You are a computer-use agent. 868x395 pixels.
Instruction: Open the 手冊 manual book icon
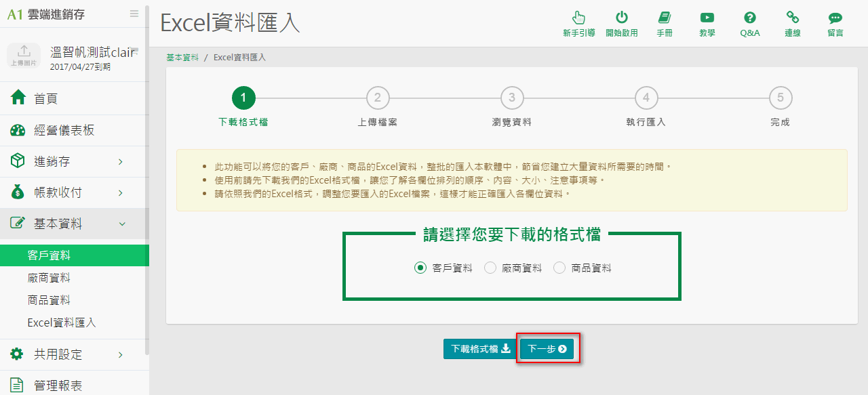[x=665, y=18]
